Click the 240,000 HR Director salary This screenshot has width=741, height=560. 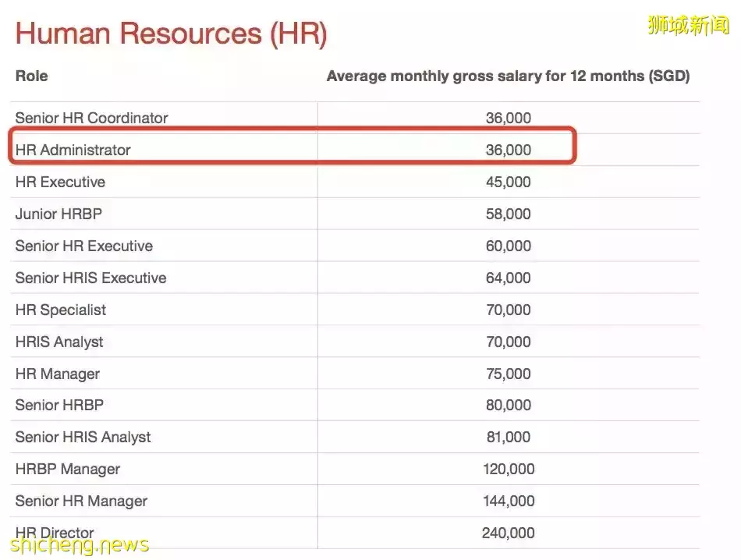coord(508,533)
